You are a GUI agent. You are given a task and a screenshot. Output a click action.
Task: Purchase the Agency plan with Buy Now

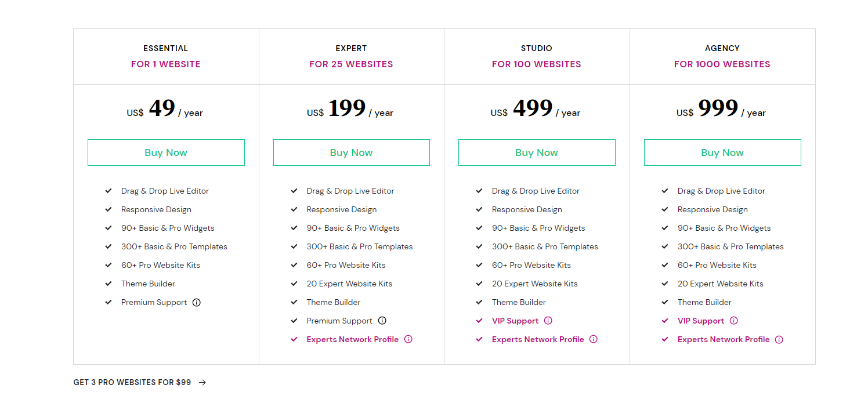[722, 153]
